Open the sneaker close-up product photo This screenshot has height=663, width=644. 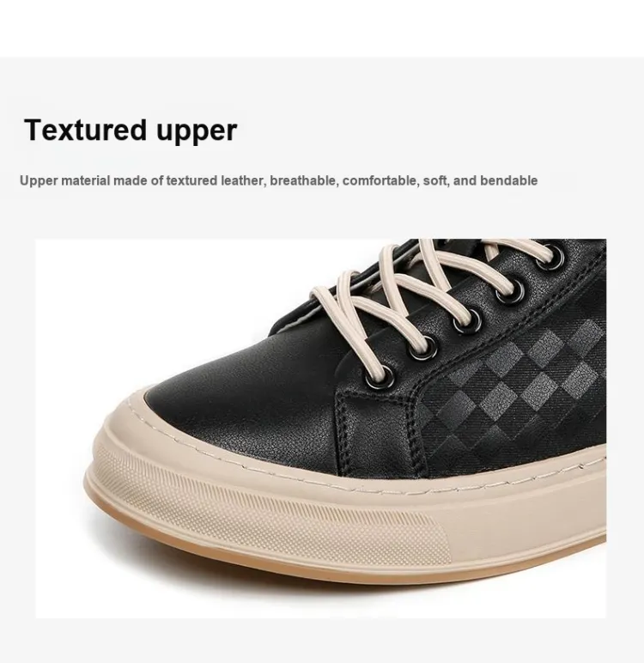pos(321,429)
